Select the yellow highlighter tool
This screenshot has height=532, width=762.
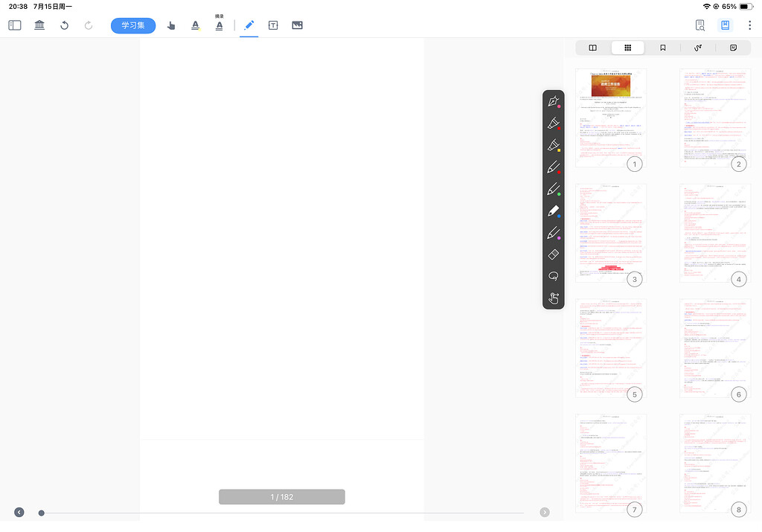pyautogui.click(x=554, y=145)
